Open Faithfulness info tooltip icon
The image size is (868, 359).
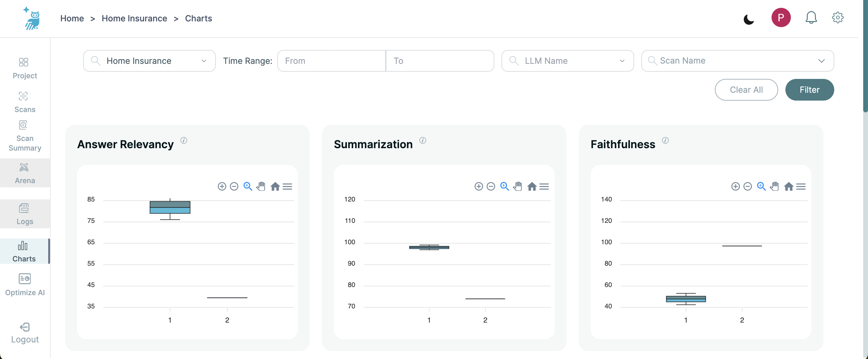point(665,140)
